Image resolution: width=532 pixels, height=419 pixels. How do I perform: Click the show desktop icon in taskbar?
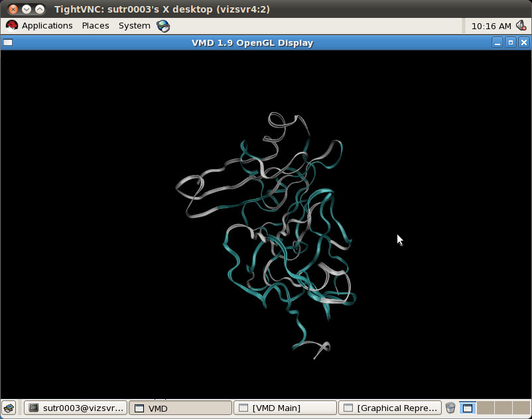(9, 408)
